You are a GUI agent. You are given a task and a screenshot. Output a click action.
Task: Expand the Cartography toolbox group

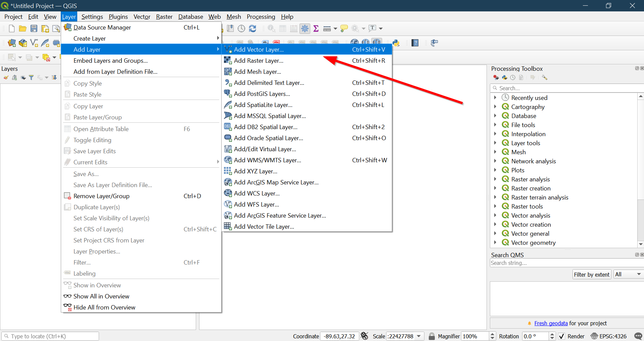point(495,107)
